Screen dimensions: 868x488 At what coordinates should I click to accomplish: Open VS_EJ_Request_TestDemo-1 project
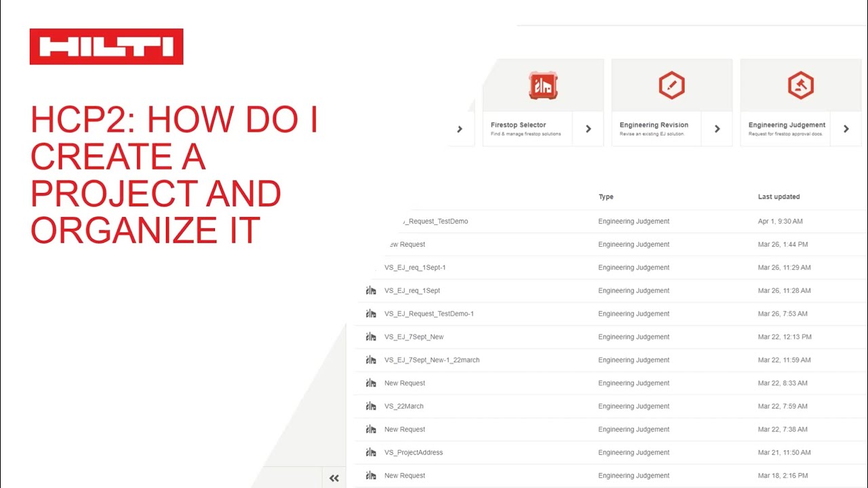coord(429,314)
